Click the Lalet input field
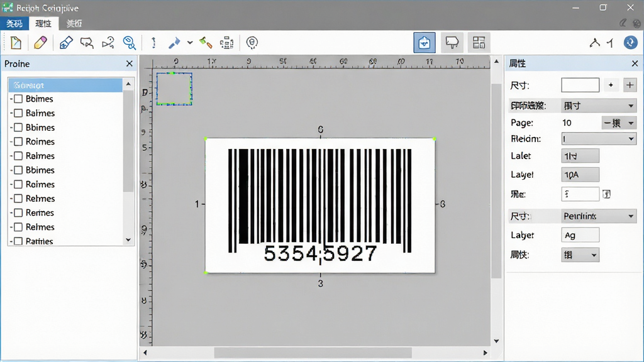644x362 pixels. (x=580, y=156)
